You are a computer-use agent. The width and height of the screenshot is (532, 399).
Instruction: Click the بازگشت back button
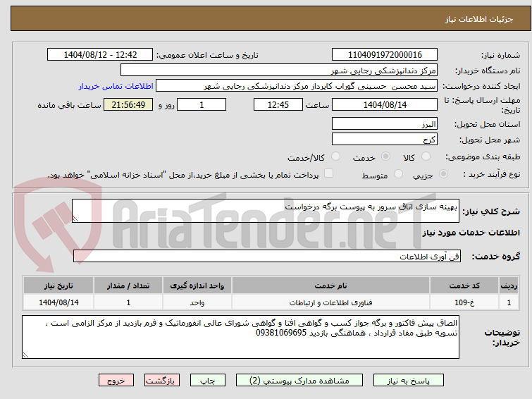click(x=162, y=381)
